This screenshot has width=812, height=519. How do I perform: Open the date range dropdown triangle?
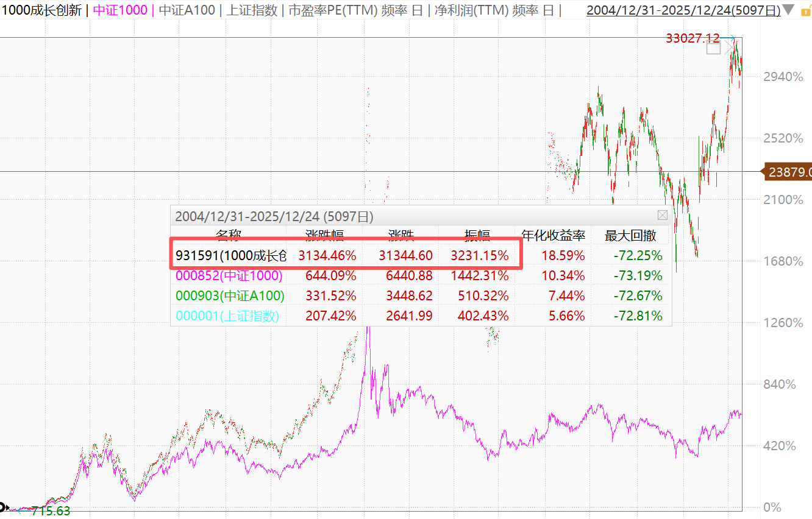[788, 10]
